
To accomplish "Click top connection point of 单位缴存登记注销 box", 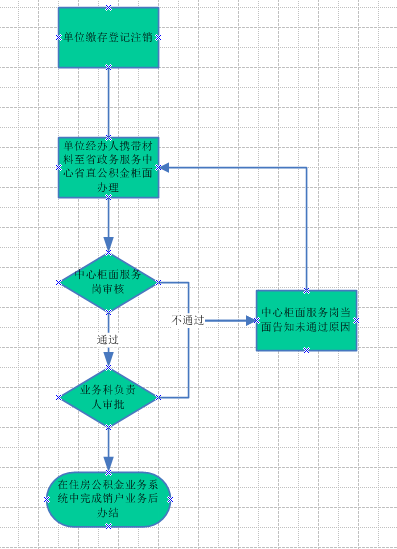I will pos(109,8).
